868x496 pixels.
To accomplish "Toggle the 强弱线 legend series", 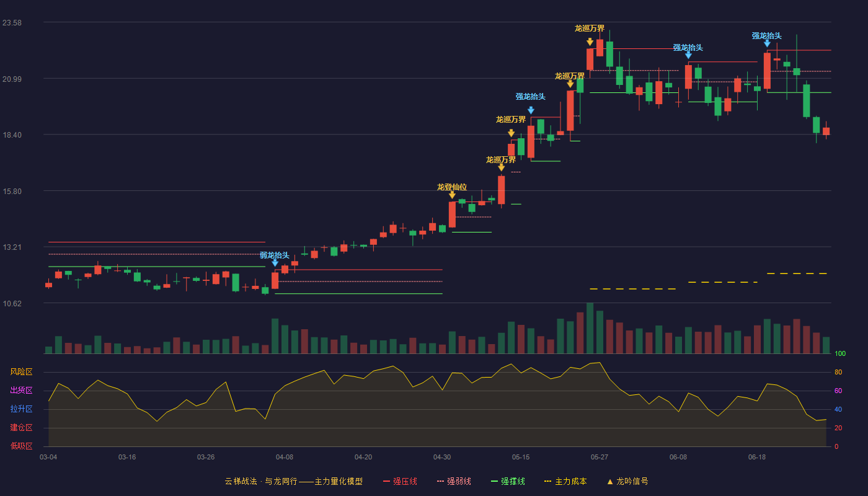I will [454, 481].
